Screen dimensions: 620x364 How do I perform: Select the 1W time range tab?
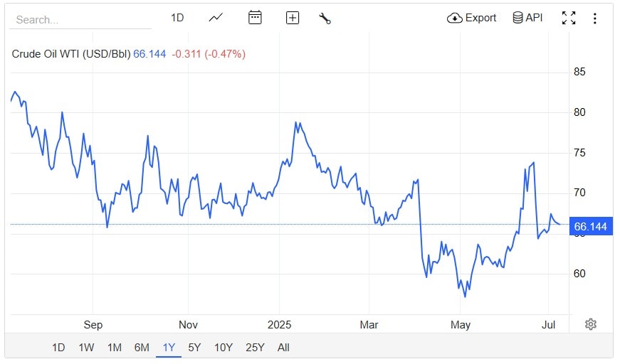point(86,348)
